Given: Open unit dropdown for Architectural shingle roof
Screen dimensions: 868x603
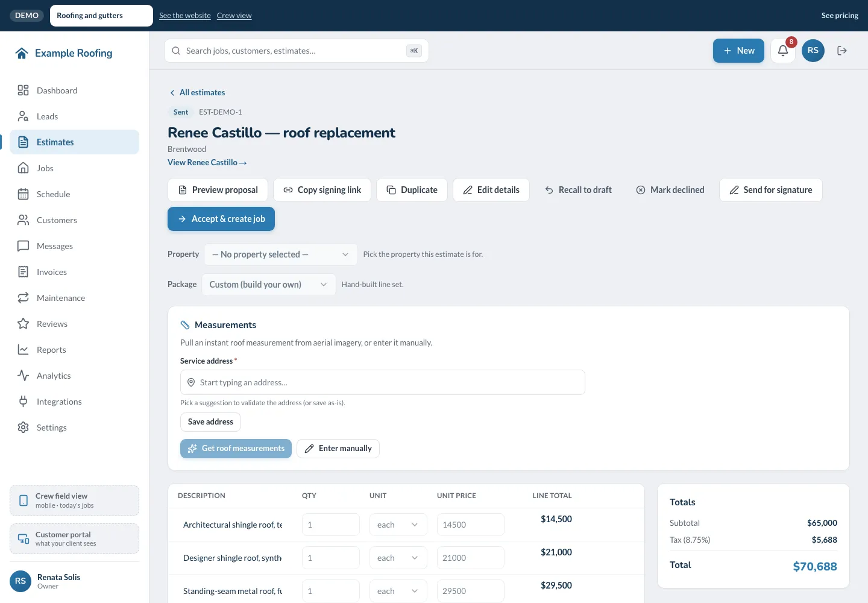Looking at the screenshot, I should coord(398,525).
